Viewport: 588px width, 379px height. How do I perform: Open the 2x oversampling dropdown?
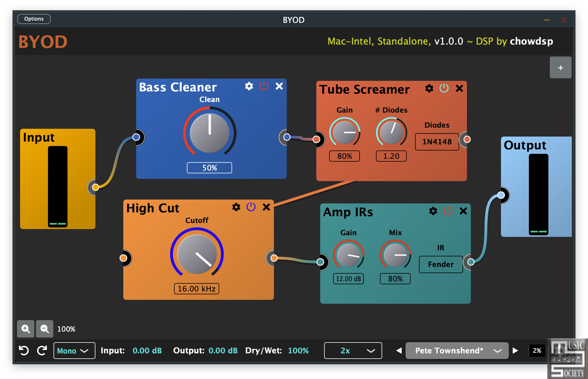[353, 351]
